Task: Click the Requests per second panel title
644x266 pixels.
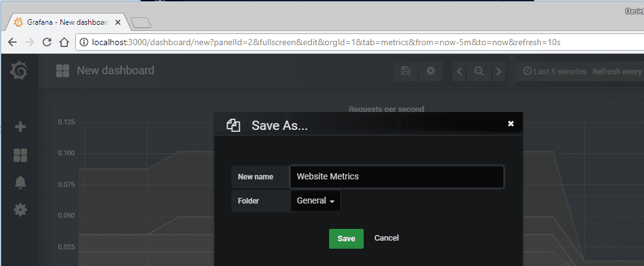Action: pos(386,109)
